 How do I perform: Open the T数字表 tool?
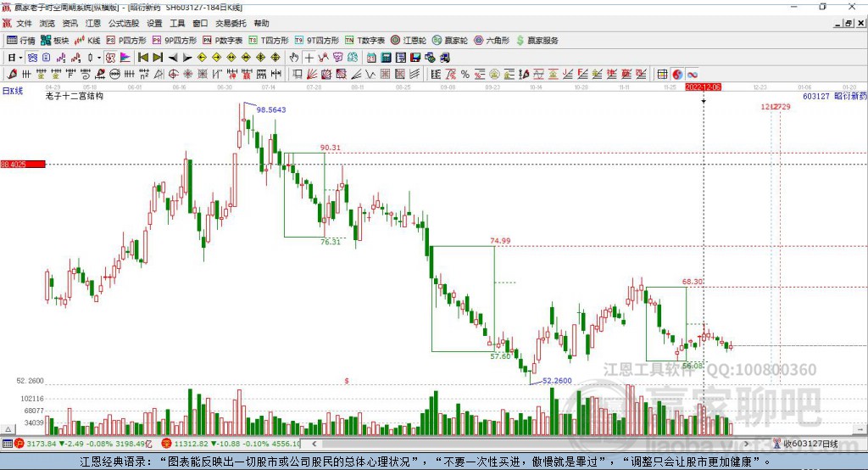click(x=364, y=41)
